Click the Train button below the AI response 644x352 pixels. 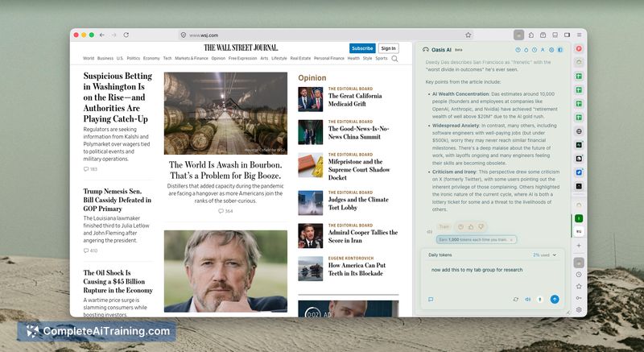click(444, 226)
